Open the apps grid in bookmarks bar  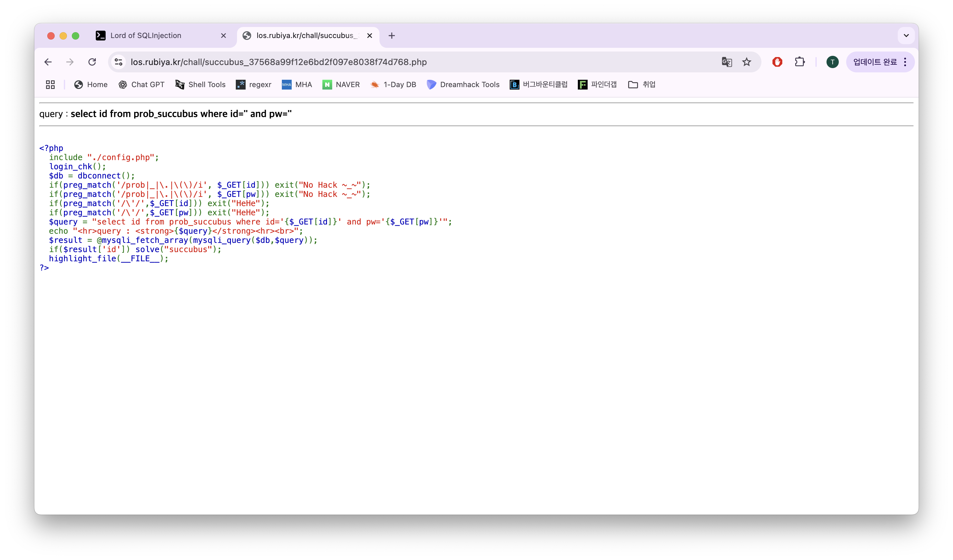point(50,85)
